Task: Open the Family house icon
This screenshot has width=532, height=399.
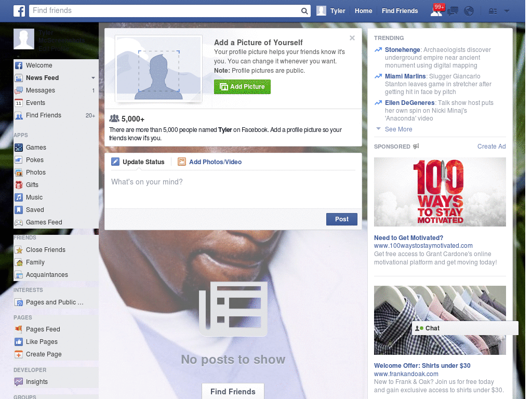Action: [19, 262]
